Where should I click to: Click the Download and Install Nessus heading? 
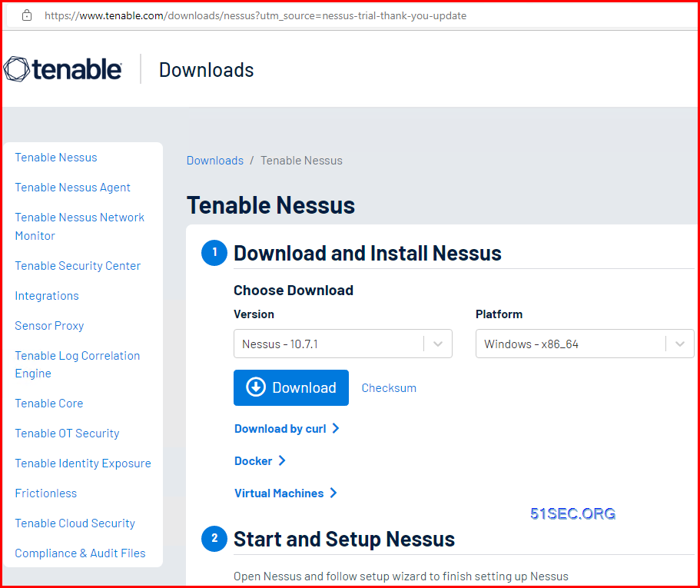click(x=367, y=253)
